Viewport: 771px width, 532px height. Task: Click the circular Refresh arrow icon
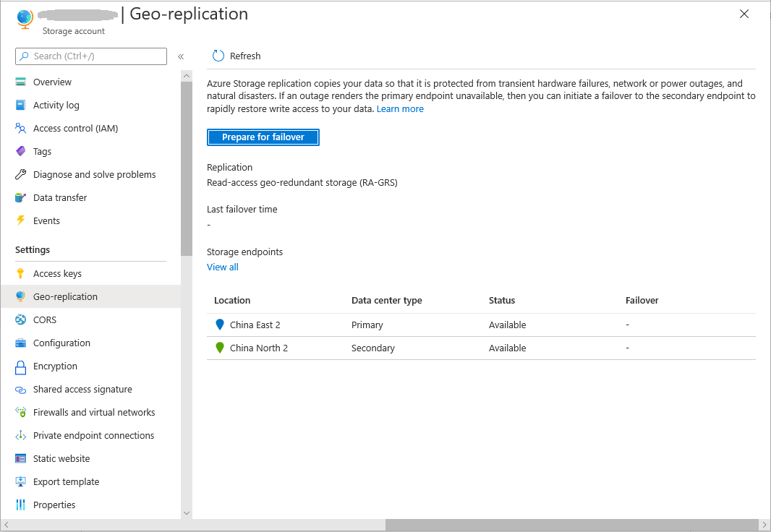click(218, 56)
